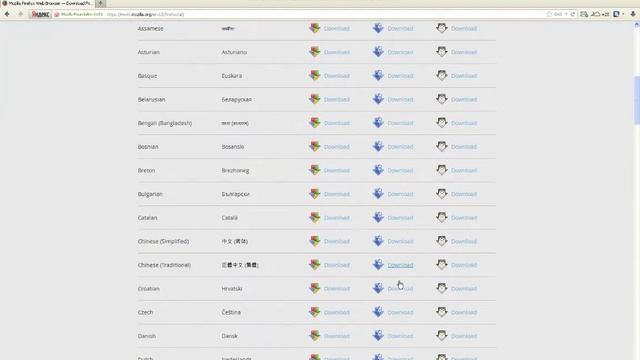640x360 pixels.
Task: Click Windows Download link for Breton
Action: coord(337,171)
